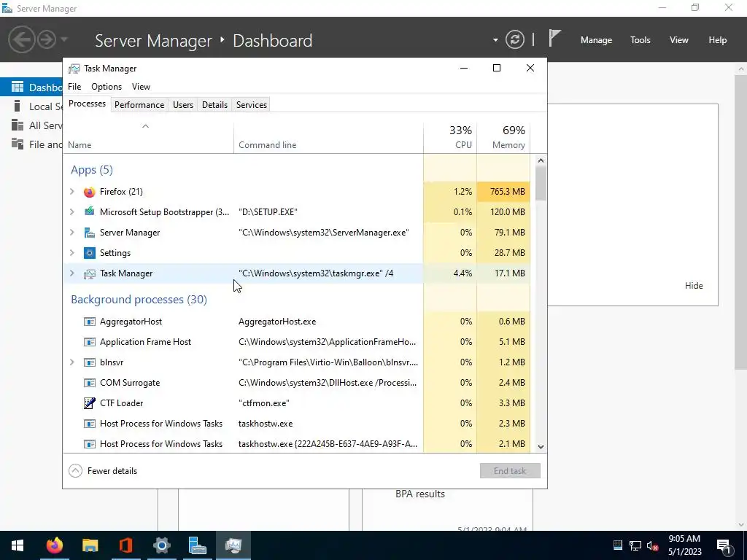Expand the Task Manager process entry
The width and height of the screenshot is (747, 560).
click(72, 273)
